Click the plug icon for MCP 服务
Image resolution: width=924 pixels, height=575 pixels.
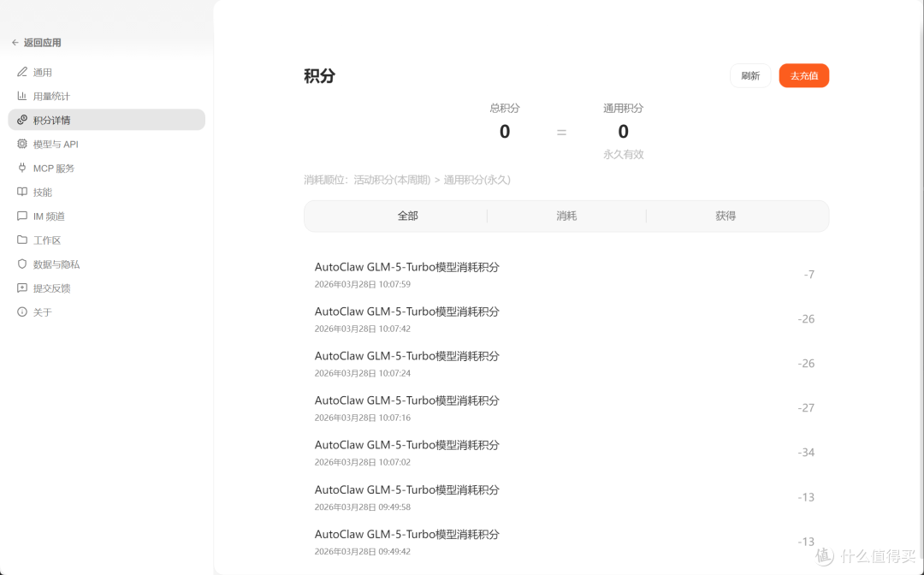pyautogui.click(x=21, y=168)
